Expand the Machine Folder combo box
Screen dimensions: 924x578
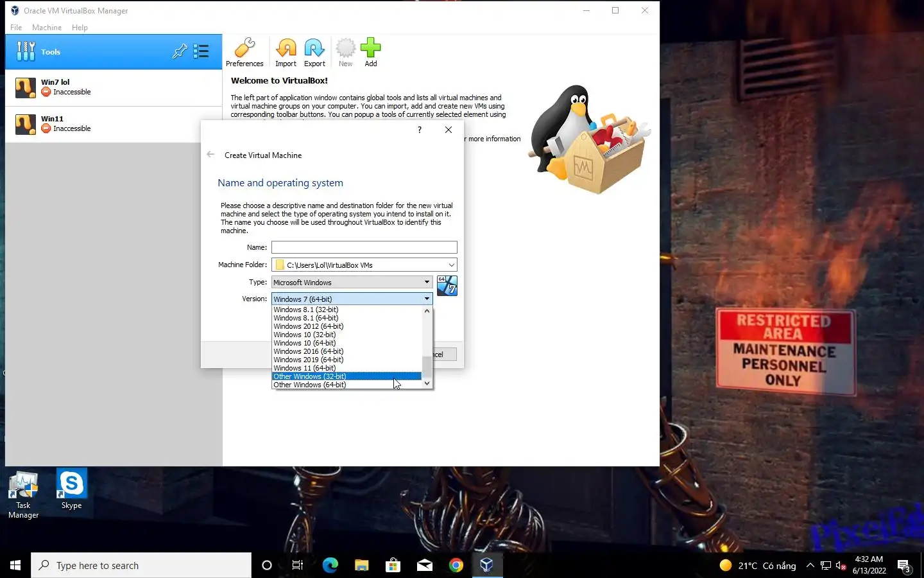(x=451, y=265)
